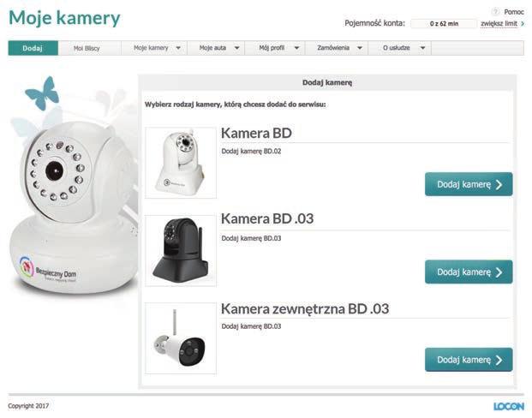Image resolution: width=532 pixels, height=418 pixels.
Task: Add Kamera BD .03 with Dodaj kamerę
Action: (x=469, y=272)
